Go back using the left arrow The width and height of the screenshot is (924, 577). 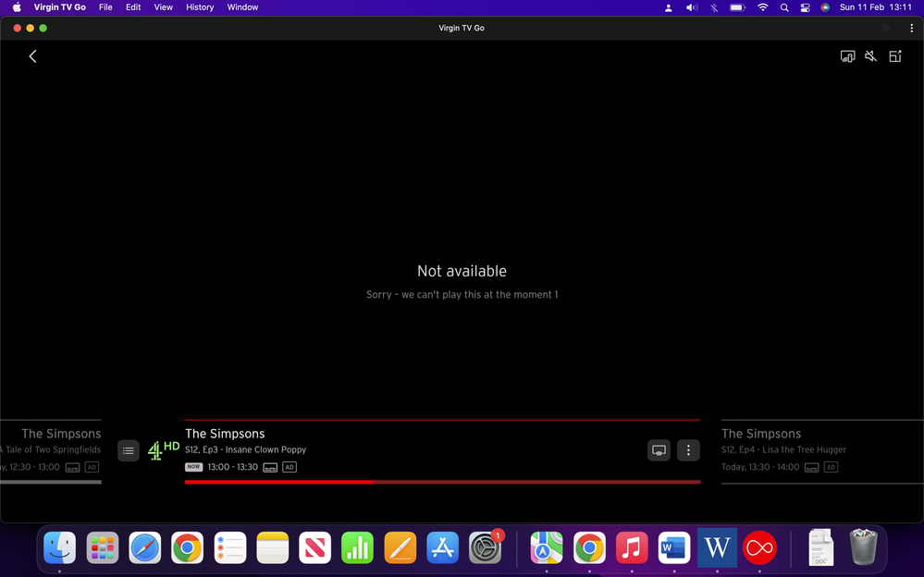tap(33, 56)
